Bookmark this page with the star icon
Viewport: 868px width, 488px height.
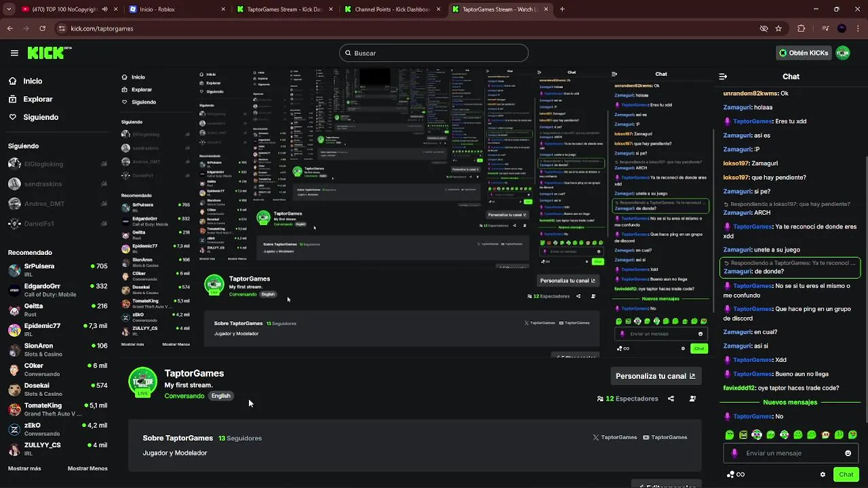coord(778,28)
